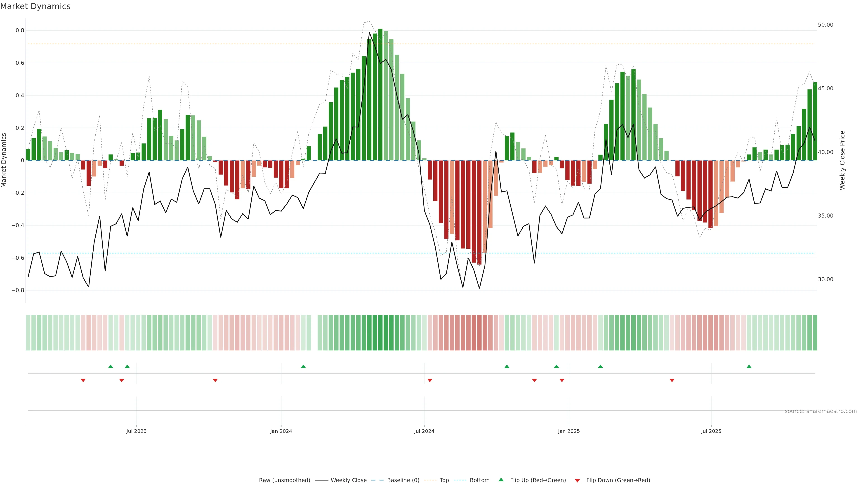Click the Jul 2025 x-axis label
The width and height of the screenshot is (868, 488).
(x=711, y=431)
